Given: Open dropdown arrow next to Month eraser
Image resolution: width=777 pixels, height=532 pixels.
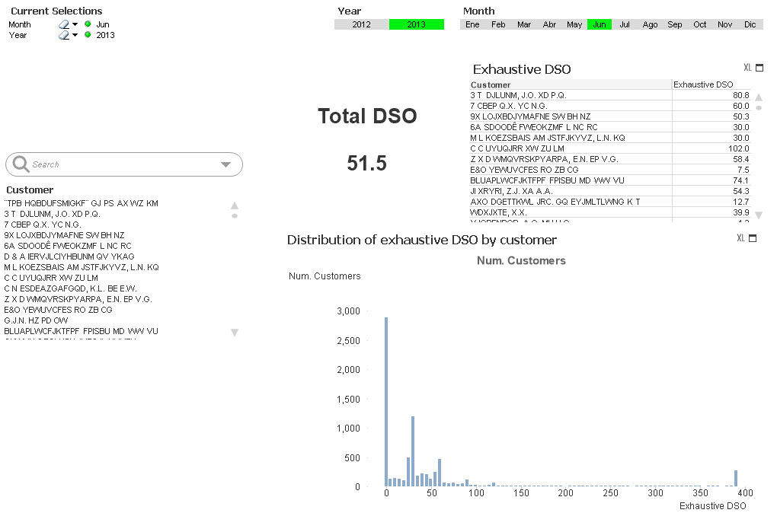Looking at the screenshot, I should click(75, 24).
